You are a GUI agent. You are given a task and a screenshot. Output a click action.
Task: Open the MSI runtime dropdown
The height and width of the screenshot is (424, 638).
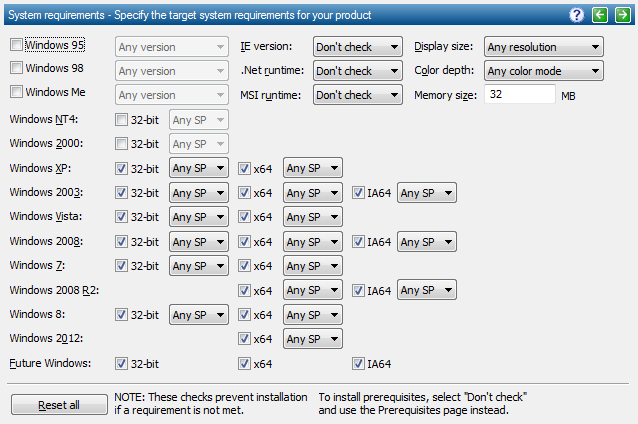pos(358,95)
